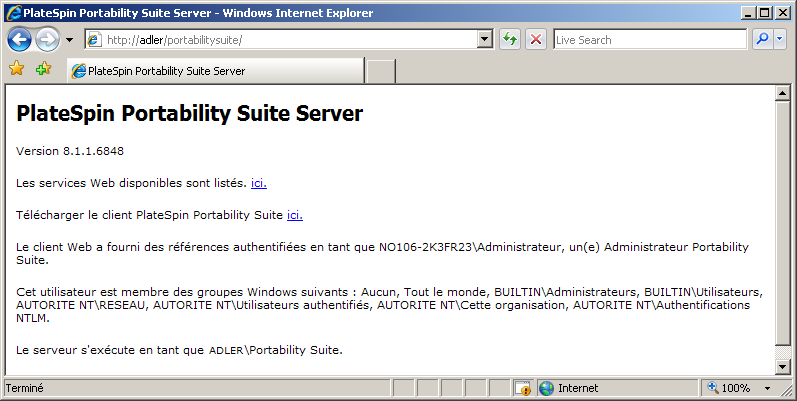Click the browser Forward arrow button

pos(47,40)
